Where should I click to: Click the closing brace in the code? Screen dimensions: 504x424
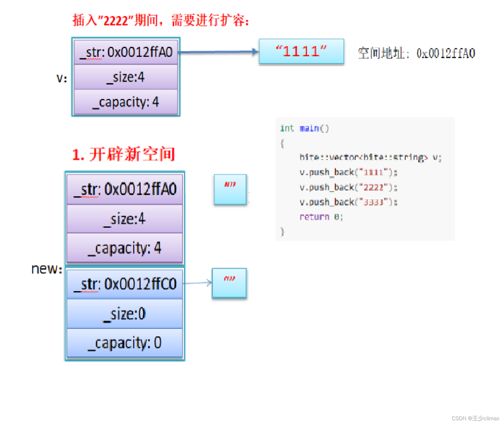[x=282, y=232]
